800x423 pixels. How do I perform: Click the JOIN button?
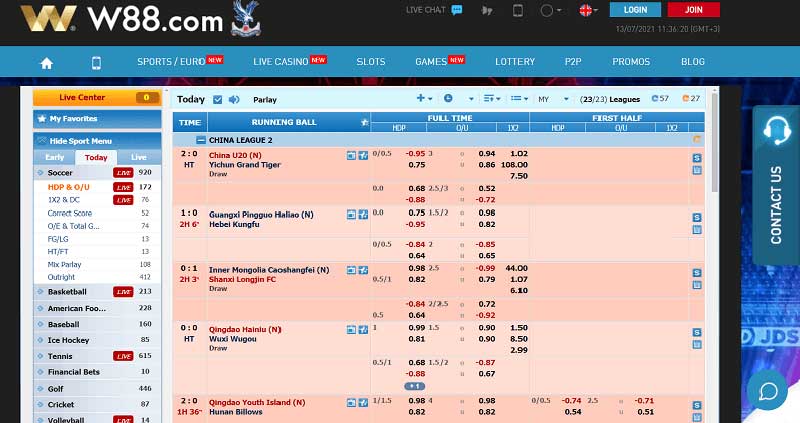[x=693, y=10]
